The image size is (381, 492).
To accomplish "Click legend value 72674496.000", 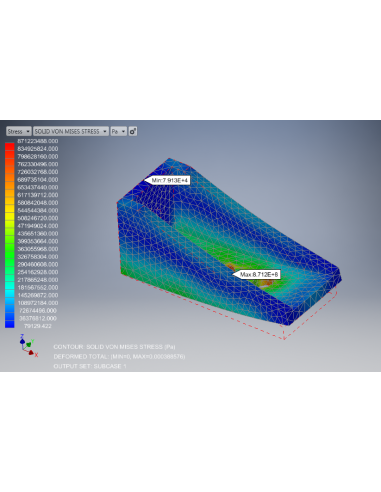I will (38, 310).
